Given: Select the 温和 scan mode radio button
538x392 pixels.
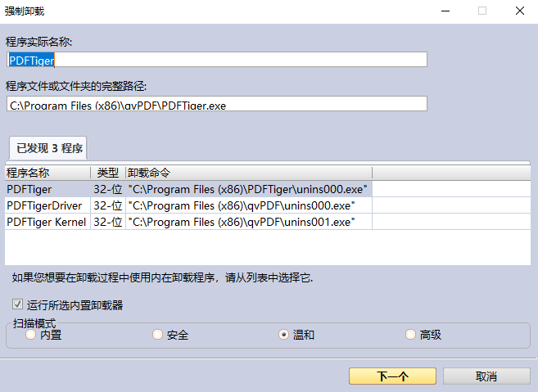Looking at the screenshot, I should pyautogui.click(x=284, y=335).
